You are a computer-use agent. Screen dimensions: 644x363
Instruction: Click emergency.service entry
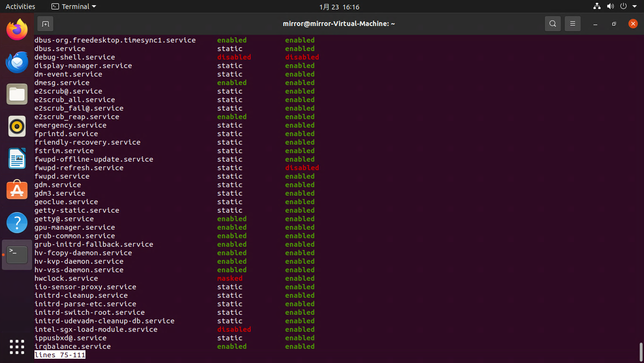tap(70, 125)
